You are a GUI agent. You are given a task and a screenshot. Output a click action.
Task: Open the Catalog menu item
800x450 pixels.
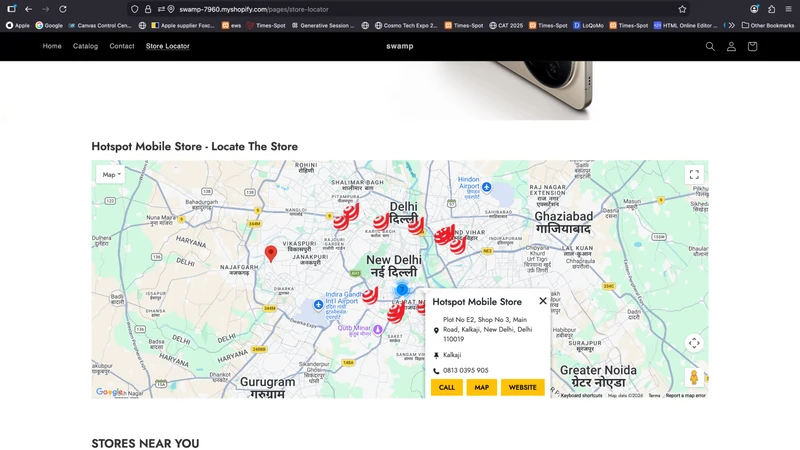click(85, 46)
